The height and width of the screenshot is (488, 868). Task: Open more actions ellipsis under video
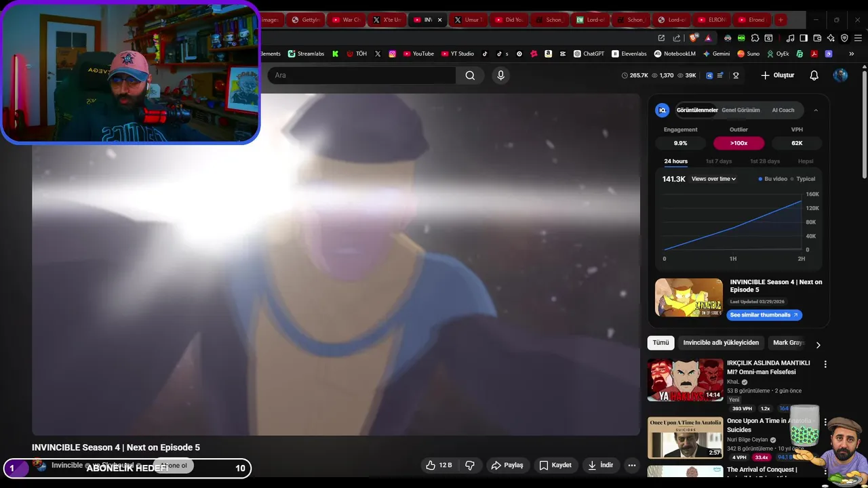tap(632, 465)
